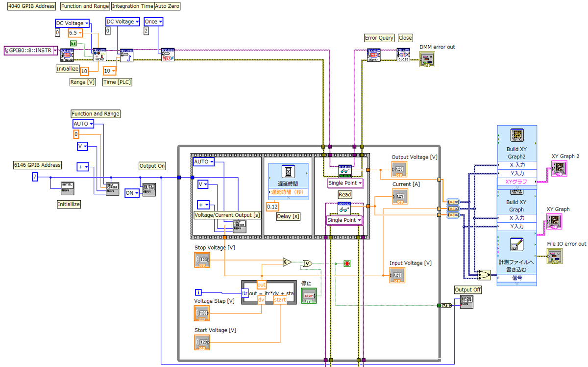Select the DMM MEAS function VI node
588x367 pixels.
point(99,55)
